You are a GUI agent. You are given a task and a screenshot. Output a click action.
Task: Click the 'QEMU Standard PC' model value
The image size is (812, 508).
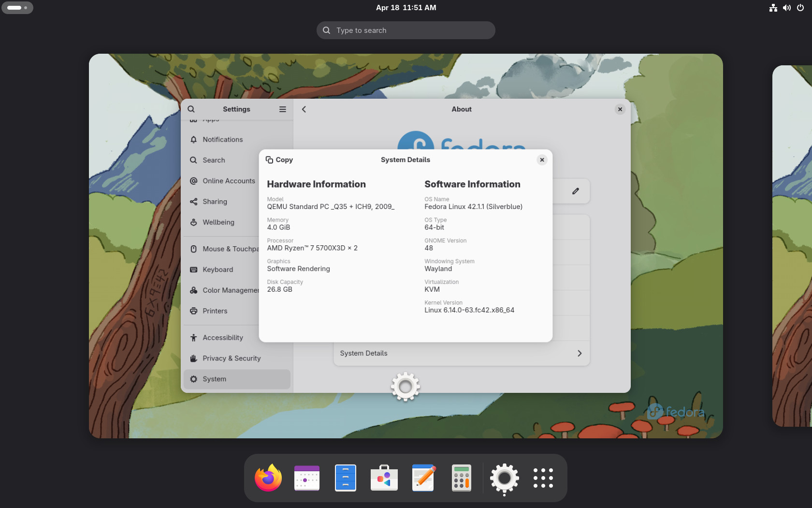coord(331,207)
